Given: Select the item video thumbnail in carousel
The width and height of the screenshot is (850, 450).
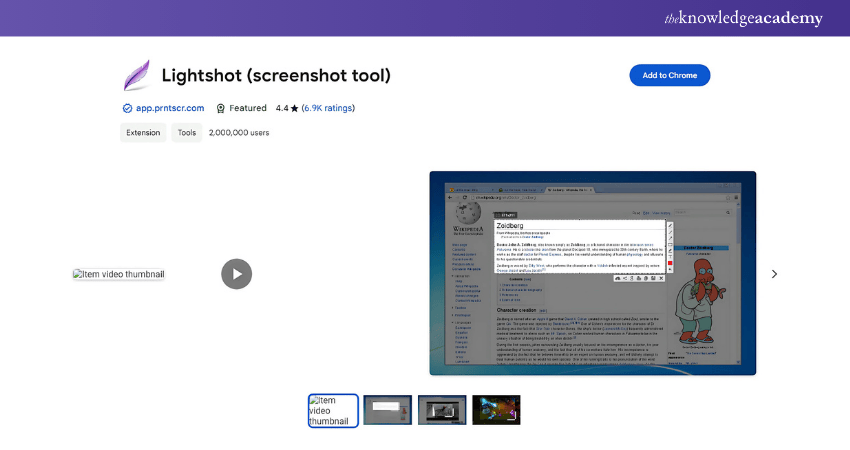Looking at the screenshot, I should [x=333, y=410].
